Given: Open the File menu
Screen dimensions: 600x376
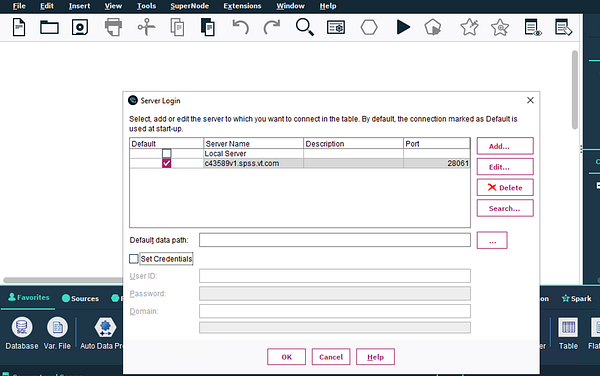Looking at the screenshot, I should (19, 6).
